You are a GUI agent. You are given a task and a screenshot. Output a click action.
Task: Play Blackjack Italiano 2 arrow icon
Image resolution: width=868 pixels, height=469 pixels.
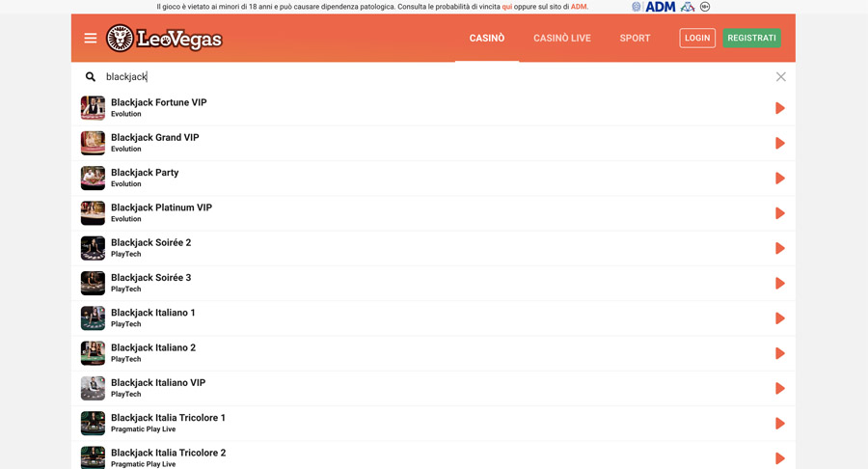point(780,353)
